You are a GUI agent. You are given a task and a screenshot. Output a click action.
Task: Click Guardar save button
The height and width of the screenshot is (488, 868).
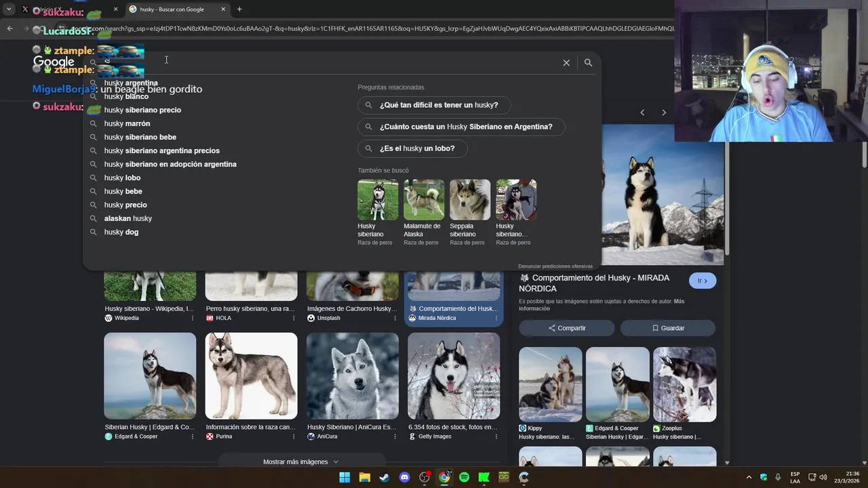[668, 328]
